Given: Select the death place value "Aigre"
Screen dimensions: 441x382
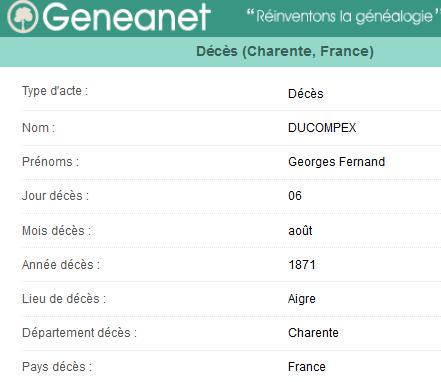Looking at the screenshot, I should tap(302, 299).
